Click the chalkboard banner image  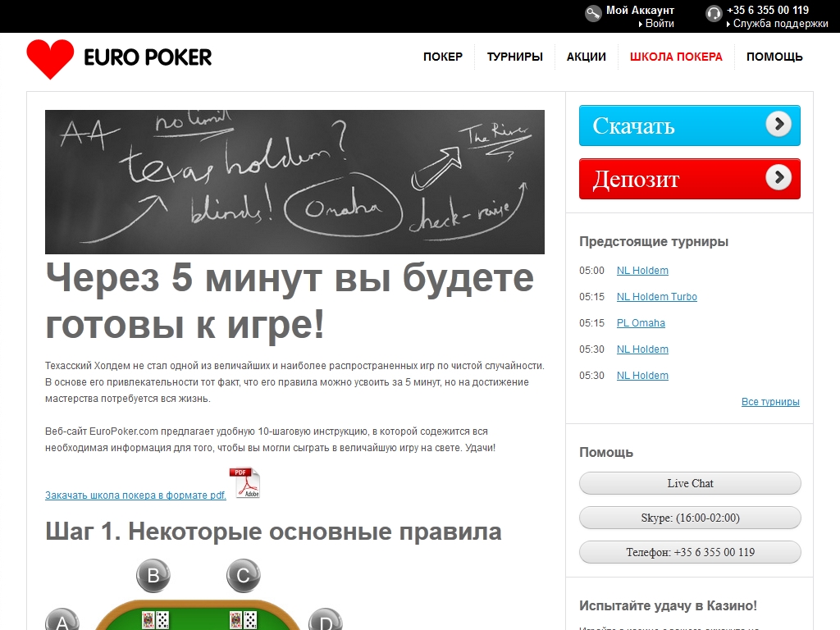click(x=294, y=181)
